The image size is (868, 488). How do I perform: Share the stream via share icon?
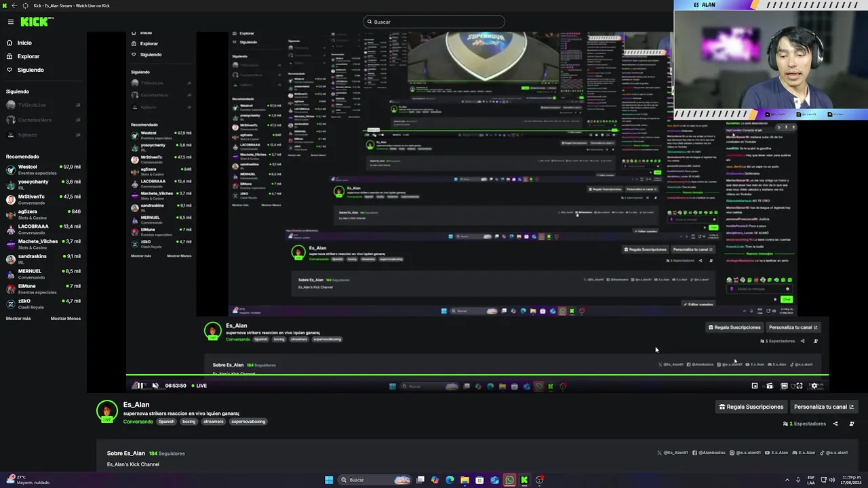click(835, 424)
